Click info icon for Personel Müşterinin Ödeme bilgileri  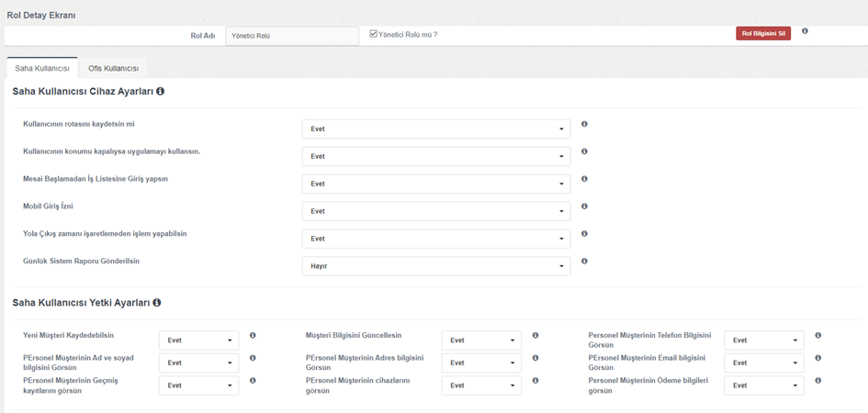pyautogui.click(x=817, y=381)
